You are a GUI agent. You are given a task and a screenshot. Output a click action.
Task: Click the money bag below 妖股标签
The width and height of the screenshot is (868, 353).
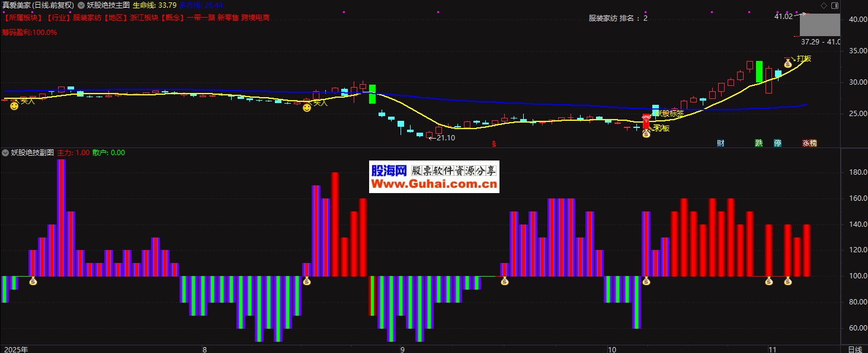click(646, 134)
